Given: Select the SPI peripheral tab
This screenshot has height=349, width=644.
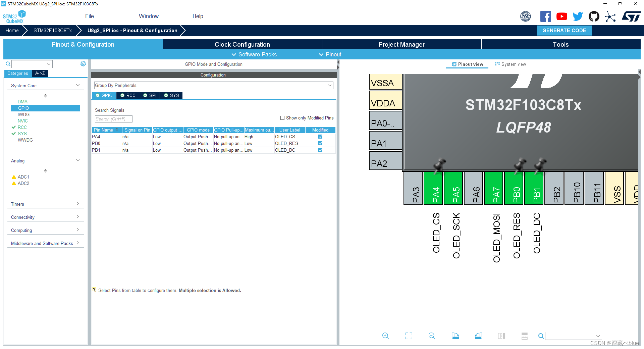Looking at the screenshot, I should (150, 95).
